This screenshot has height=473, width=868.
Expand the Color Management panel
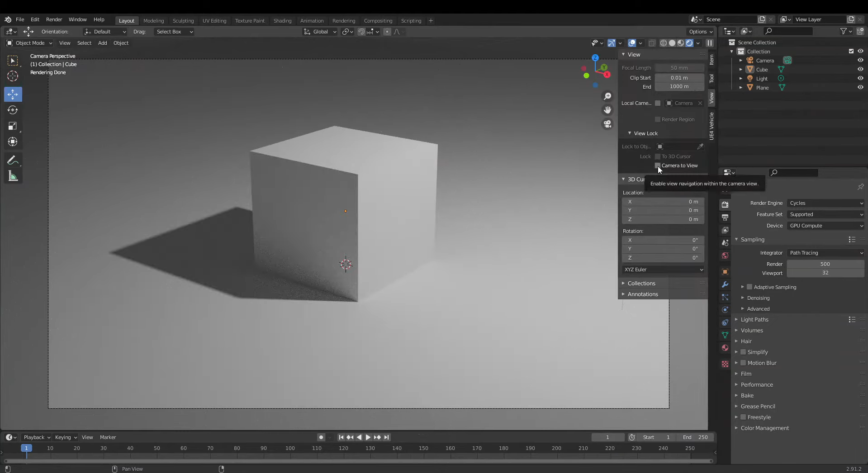(x=764, y=428)
